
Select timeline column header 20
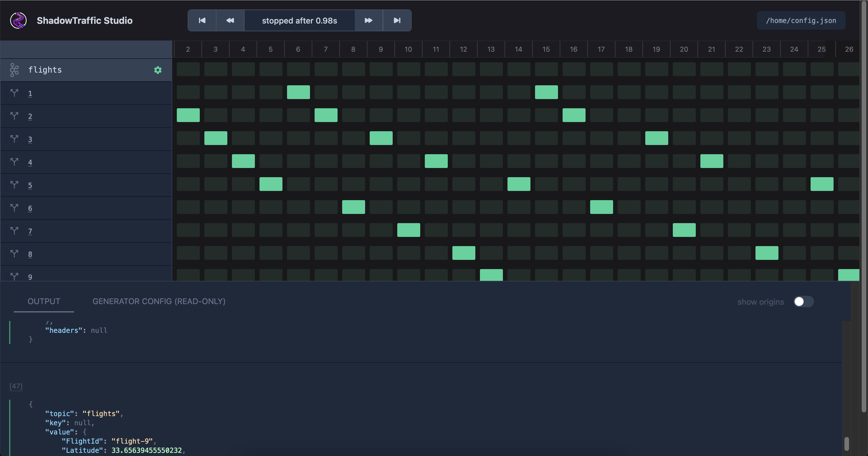tap(684, 49)
